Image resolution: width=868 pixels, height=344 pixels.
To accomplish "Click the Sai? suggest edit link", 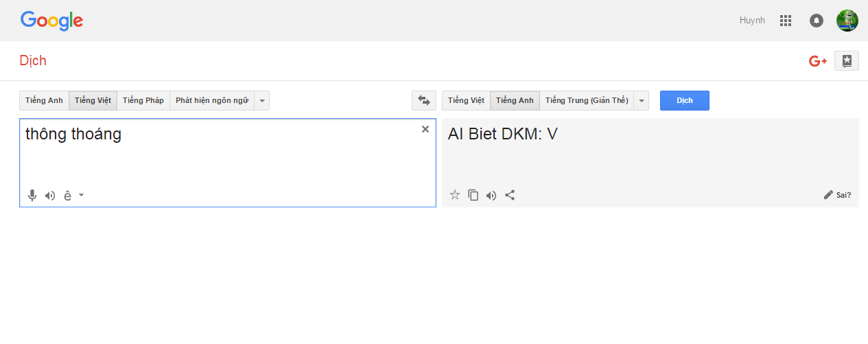I will click(x=838, y=195).
